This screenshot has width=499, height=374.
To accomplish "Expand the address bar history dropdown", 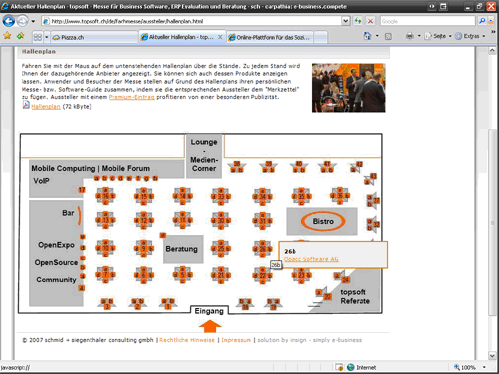I will click(x=346, y=21).
